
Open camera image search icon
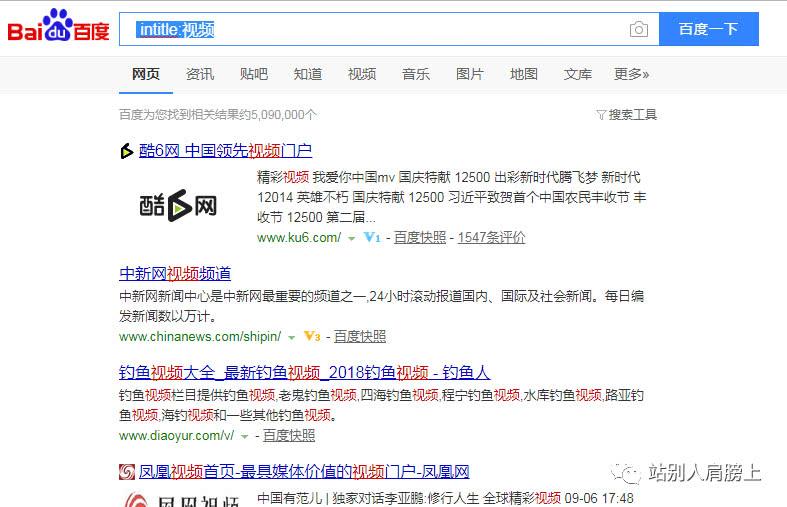coord(638,30)
